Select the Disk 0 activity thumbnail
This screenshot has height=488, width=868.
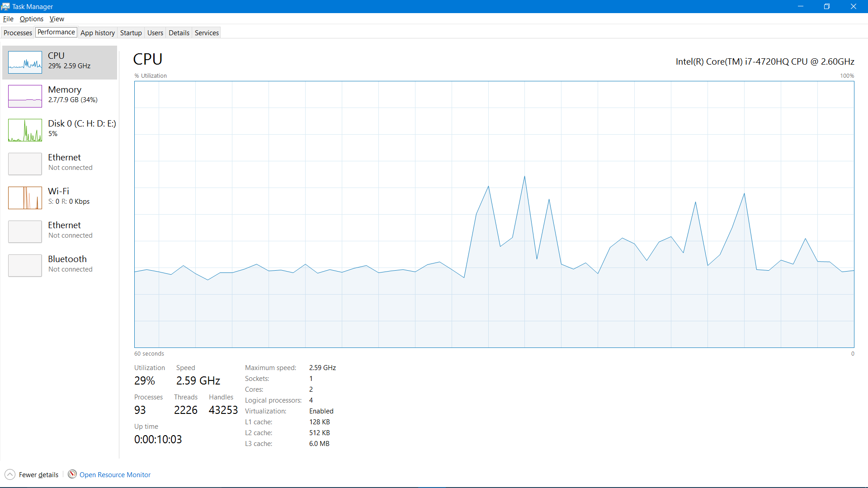point(25,130)
